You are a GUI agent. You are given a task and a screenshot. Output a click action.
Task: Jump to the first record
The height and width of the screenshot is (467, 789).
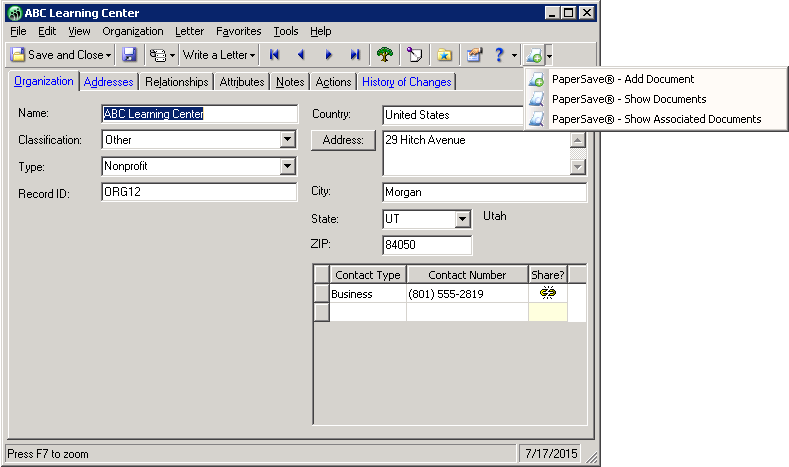click(274, 55)
